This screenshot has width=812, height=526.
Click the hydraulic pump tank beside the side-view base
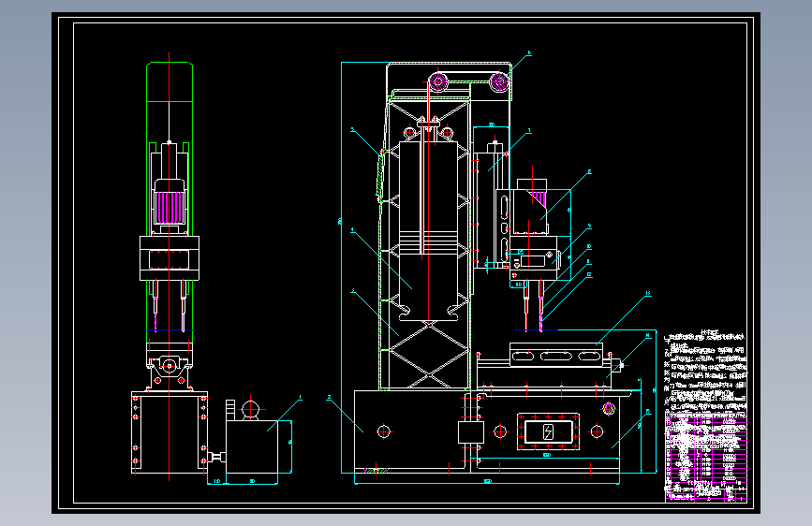click(x=252, y=446)
